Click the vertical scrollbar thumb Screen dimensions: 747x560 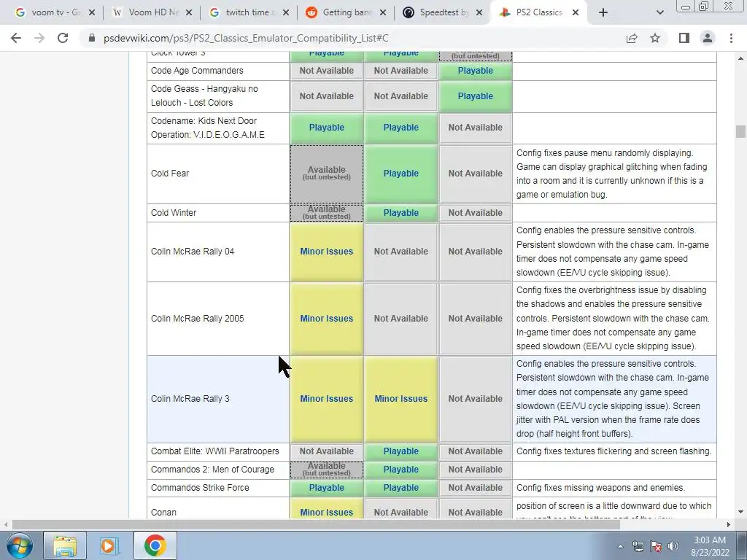[x=740, y=131]
